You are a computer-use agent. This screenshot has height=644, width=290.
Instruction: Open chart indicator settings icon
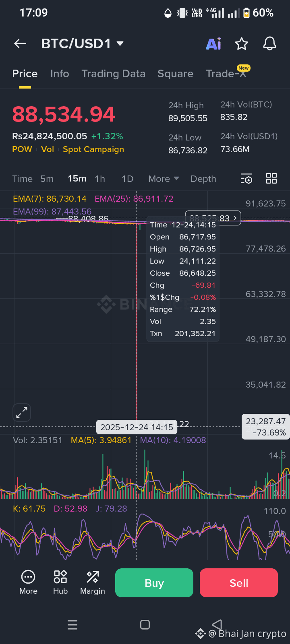(246, 179)
